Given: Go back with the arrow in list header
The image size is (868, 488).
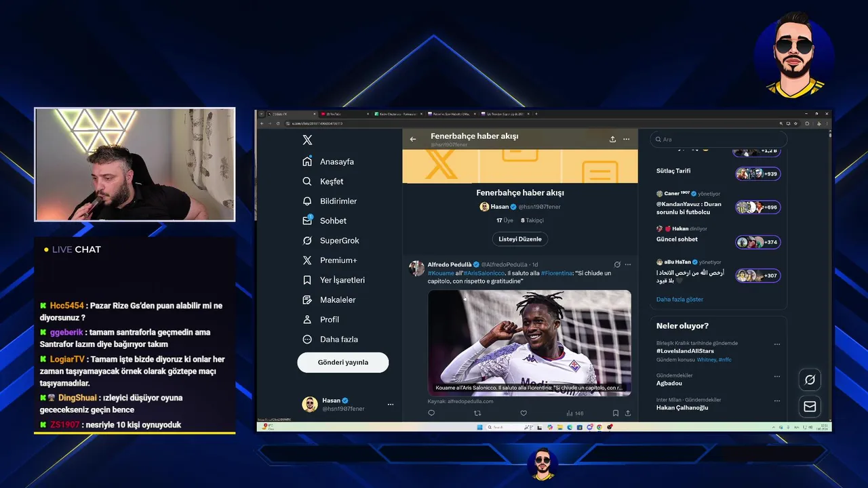Looking at the screenshot, I should tap(413, 139).
